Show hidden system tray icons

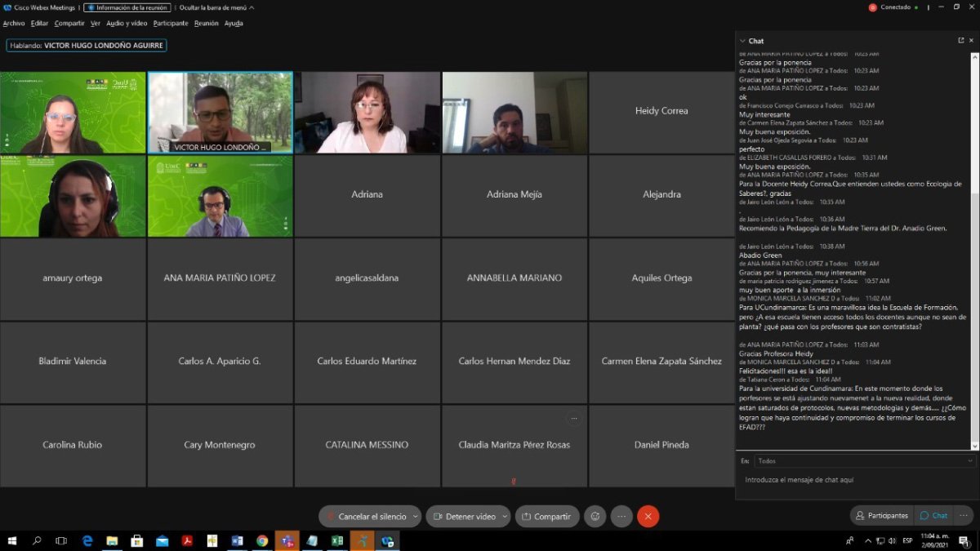point(867,540)
